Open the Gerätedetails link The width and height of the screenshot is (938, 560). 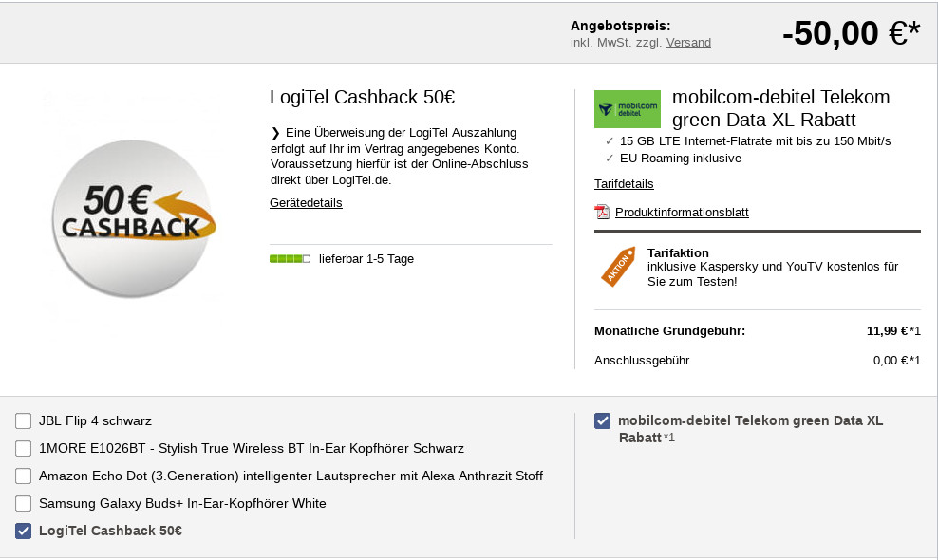pyautogui.click(x=306, y=203)
